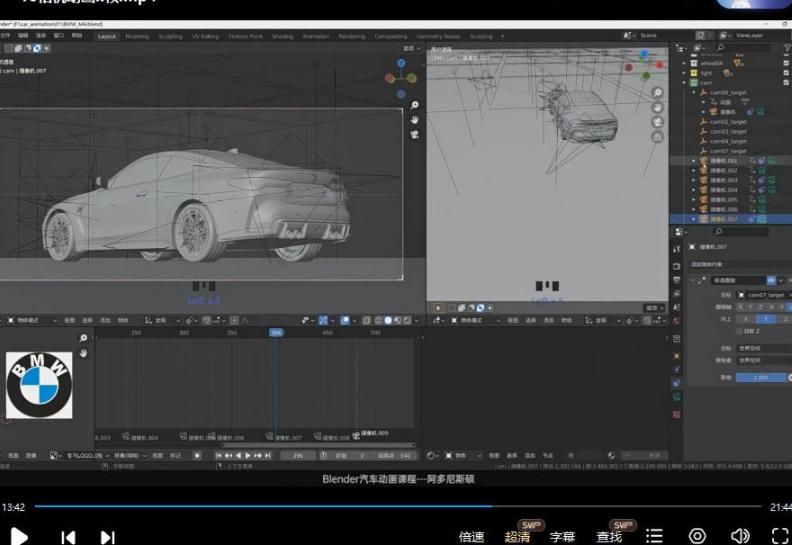Viewport: 792px width, 545px height.
Task: Click the 倍速 playback speed button
Action: click(472, 537)
